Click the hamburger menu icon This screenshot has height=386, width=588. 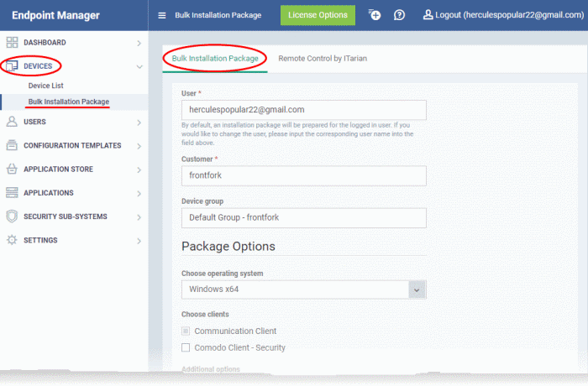(x=162, y=15)
